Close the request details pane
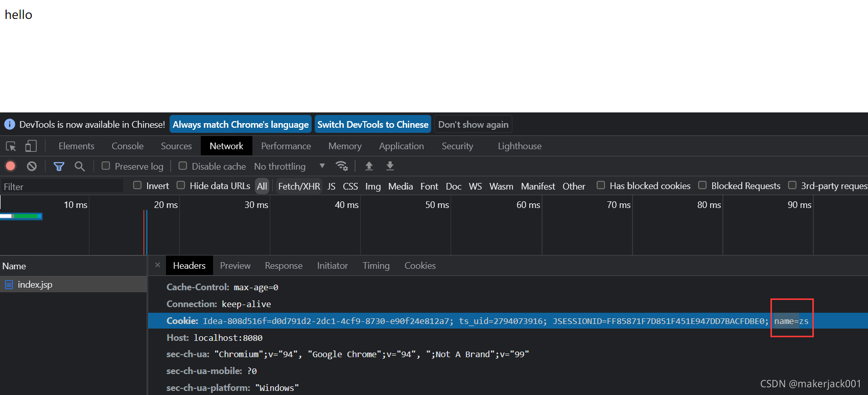This screenshot has height=395, width=868. point(157,265)
